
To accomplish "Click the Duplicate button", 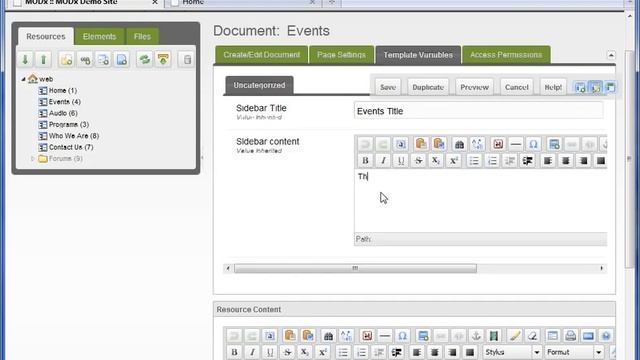I will pos(428,87).
